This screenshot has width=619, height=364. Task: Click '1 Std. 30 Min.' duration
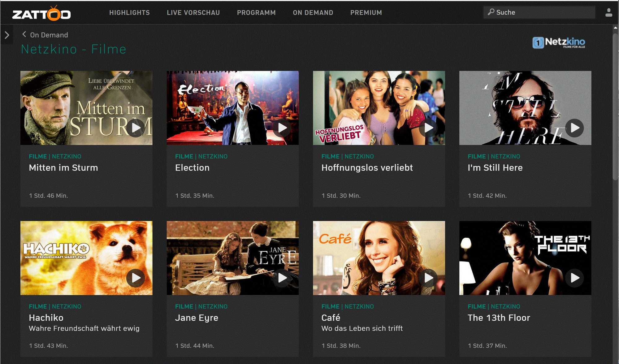pos(341,196)
